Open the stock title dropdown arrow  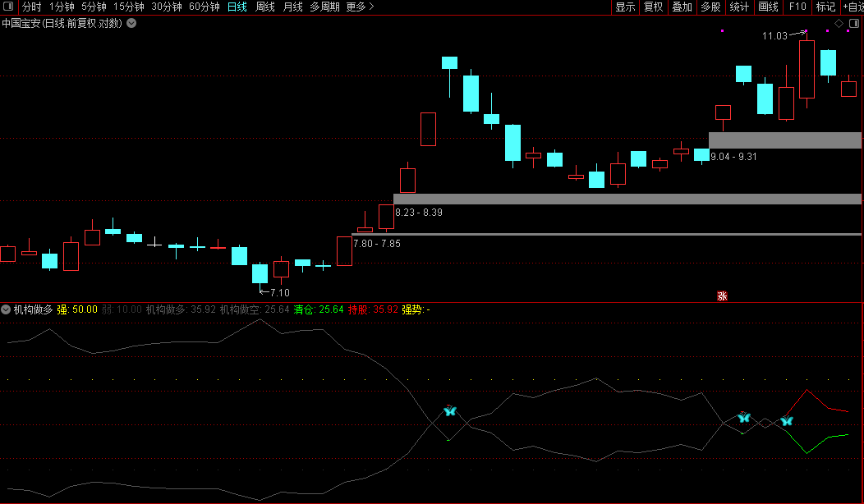(x=131, y=23)
